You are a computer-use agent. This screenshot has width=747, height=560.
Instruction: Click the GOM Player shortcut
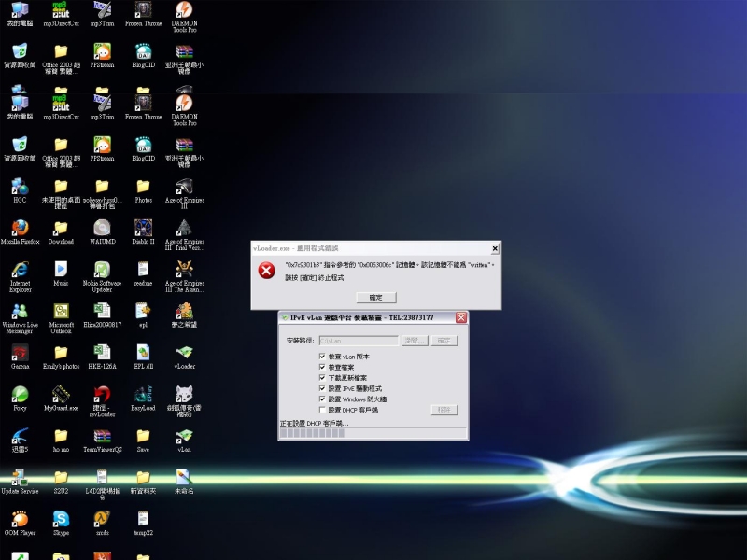(20, 519)
